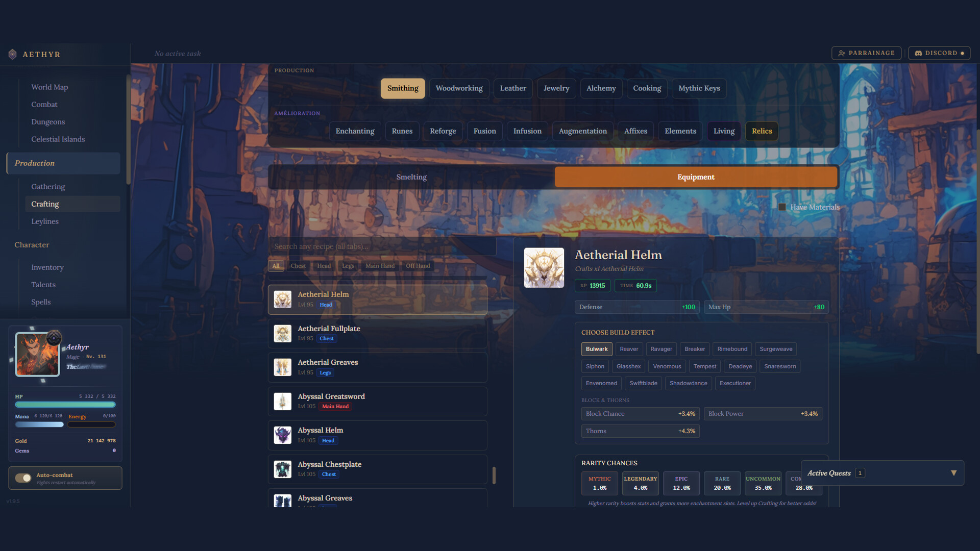Click the Aetherial Fullplate recipe icon
Screen dimensions: 980x551
[x=282, y=334]
